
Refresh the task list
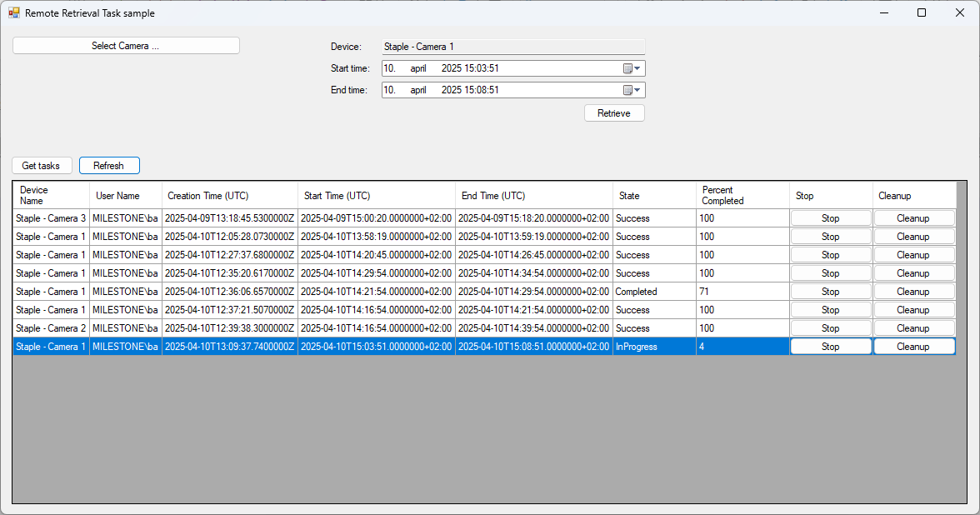(x=109, y=166)
